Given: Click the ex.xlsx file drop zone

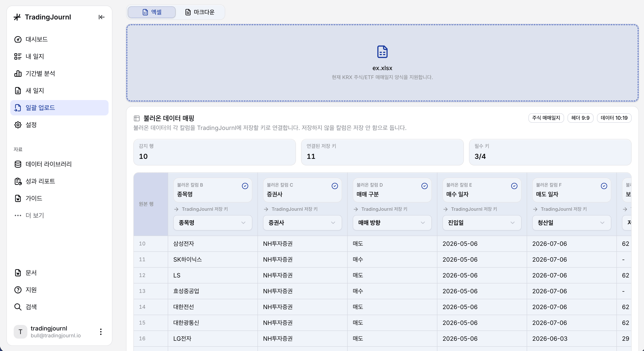Looking at the screenshot, I should click(x=382, y=63).
